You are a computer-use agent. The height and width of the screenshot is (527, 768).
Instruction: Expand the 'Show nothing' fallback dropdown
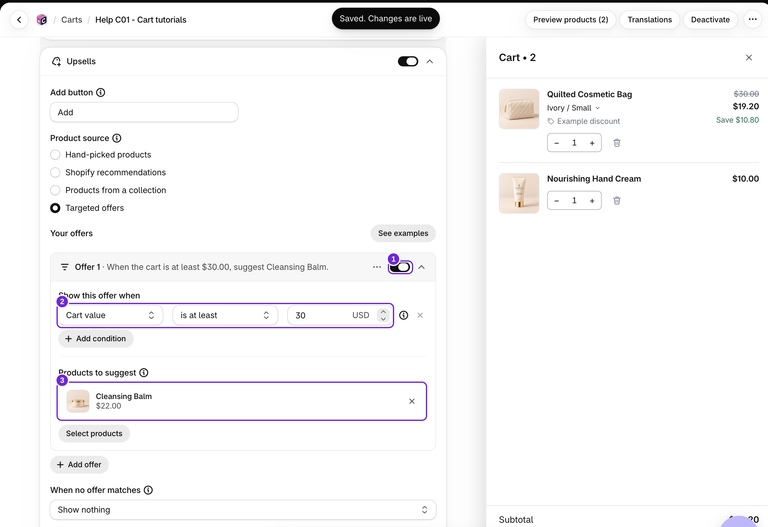[242, 510]
